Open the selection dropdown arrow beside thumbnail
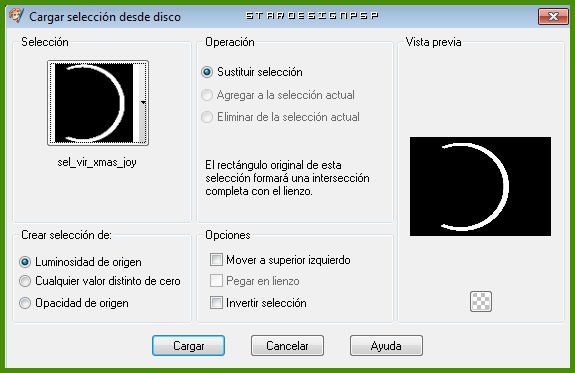The image size is (575, 373). pos(143,103)
